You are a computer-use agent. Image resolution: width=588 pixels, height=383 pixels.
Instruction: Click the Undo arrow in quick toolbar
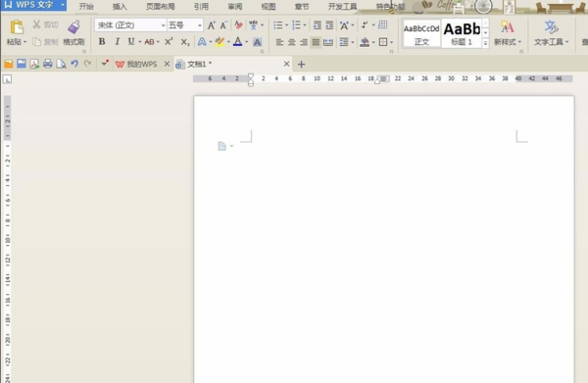click(74, 64)
